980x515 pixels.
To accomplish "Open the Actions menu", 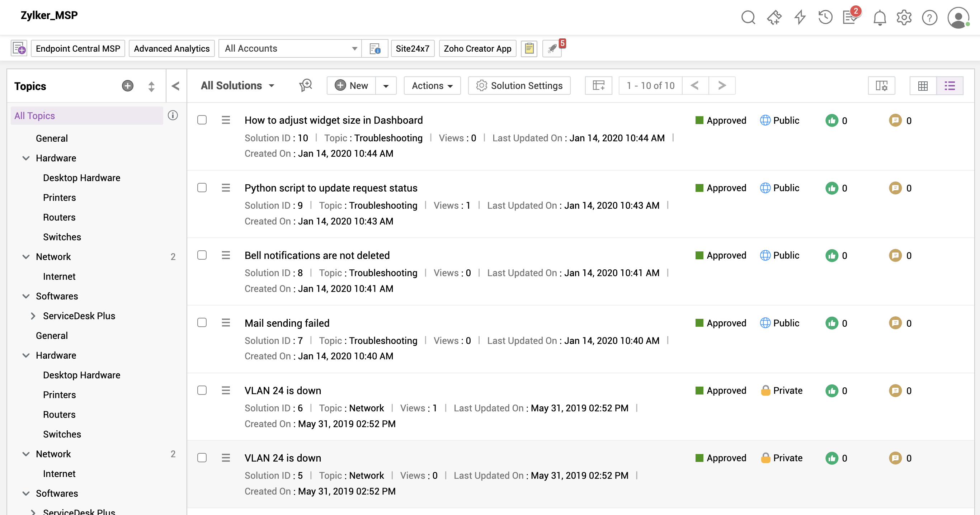I will coord(432,86).
